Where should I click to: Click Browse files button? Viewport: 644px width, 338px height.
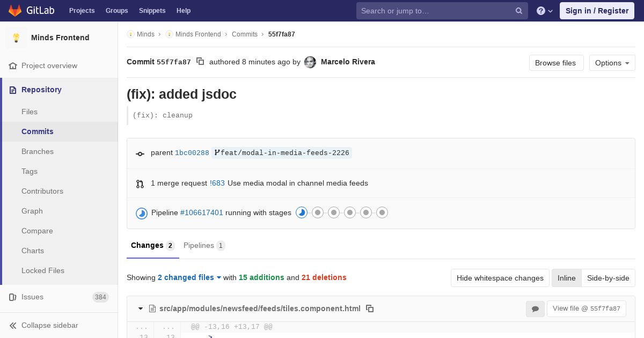pyautogui.click(x=556, y=63)
